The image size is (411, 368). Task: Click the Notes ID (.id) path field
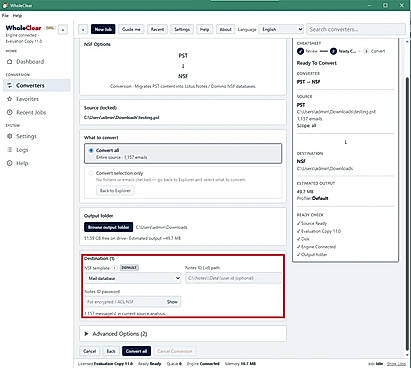click(x=233, y=278)
